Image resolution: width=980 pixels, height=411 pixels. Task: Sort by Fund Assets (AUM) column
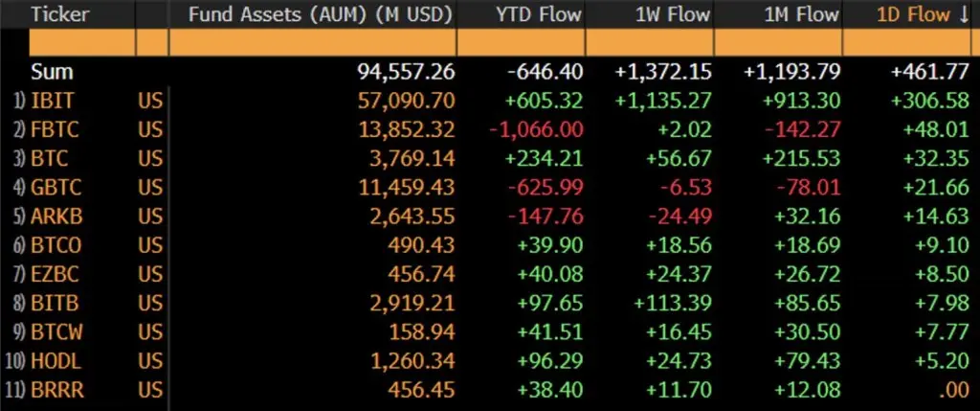(x=321, y=15)
